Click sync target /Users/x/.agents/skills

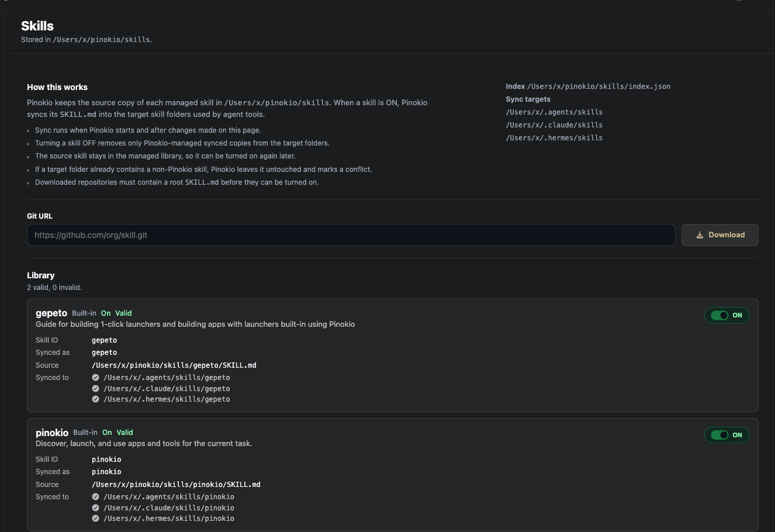(x=554, y=112)
